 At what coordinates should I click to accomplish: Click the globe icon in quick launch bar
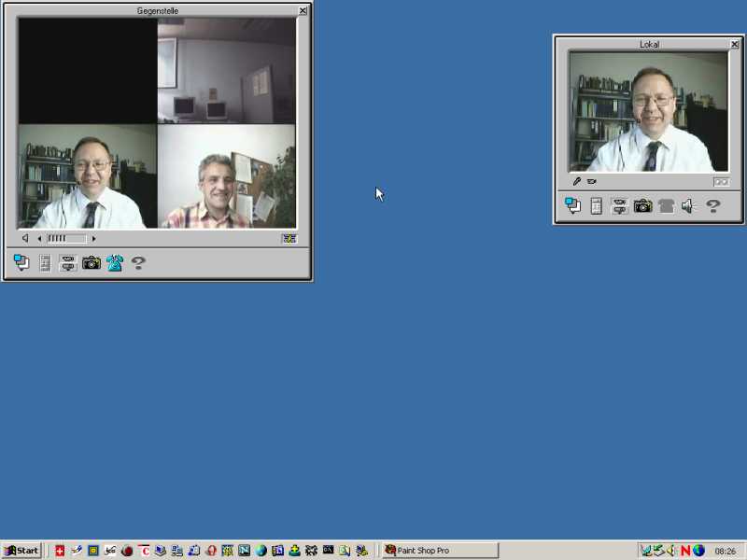[x=261, y=551]
